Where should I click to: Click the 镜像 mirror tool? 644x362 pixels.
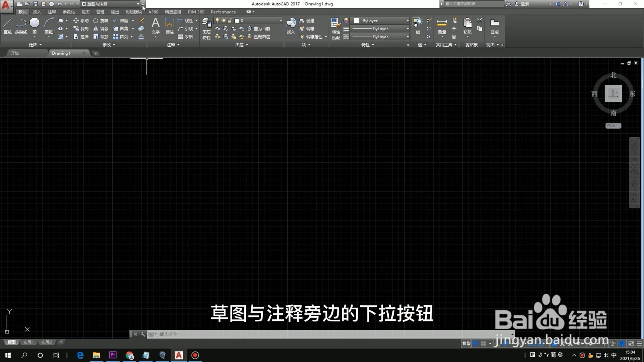(x=101, y=29)
